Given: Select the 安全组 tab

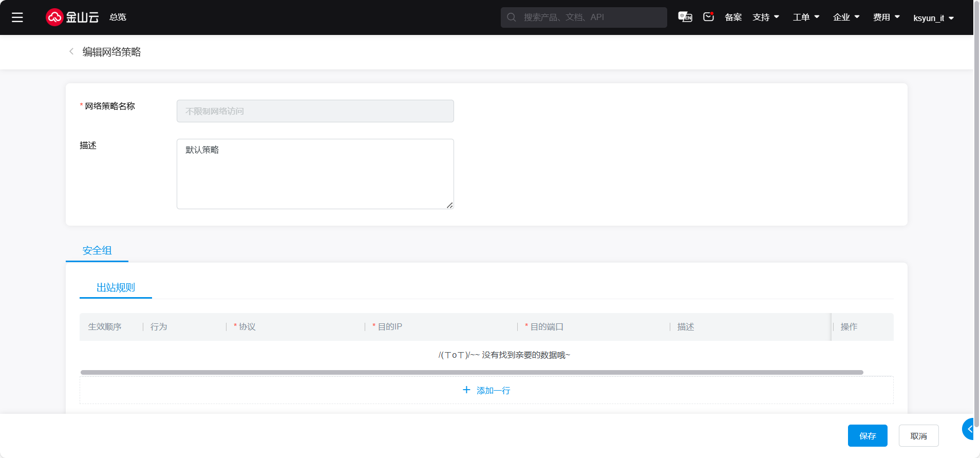Looking at the screenshot, I should click(97, 250).
